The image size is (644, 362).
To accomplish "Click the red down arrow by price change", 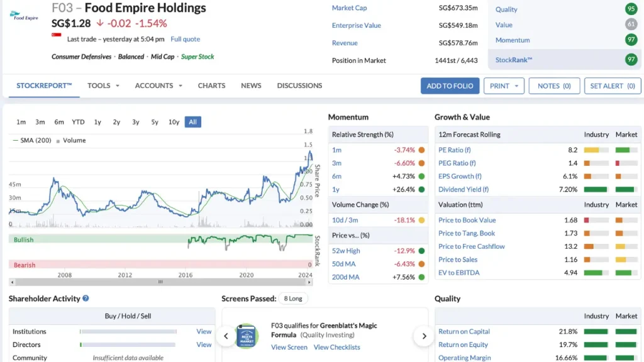I will click(x=100, y=23).
